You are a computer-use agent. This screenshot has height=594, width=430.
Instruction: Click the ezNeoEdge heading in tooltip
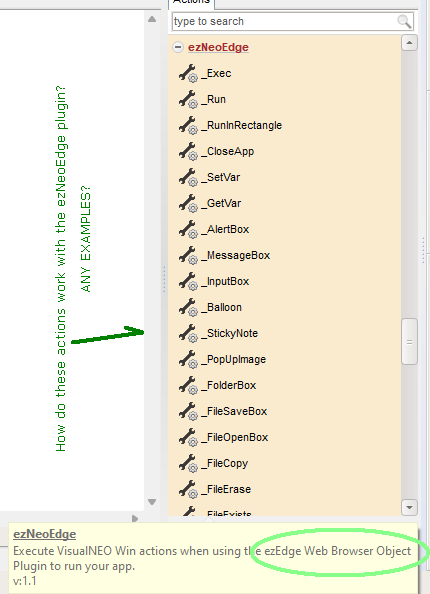pyautogui.click(x=44, y=534)
